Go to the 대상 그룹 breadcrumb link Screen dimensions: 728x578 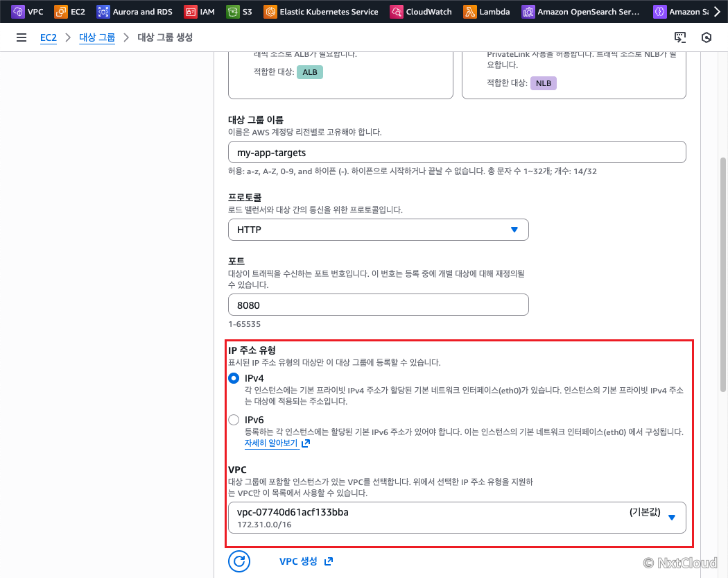click(x=97, y=37)
